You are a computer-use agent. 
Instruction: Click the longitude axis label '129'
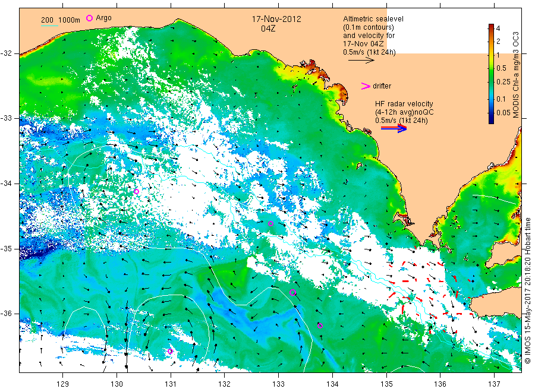point(63,384)
